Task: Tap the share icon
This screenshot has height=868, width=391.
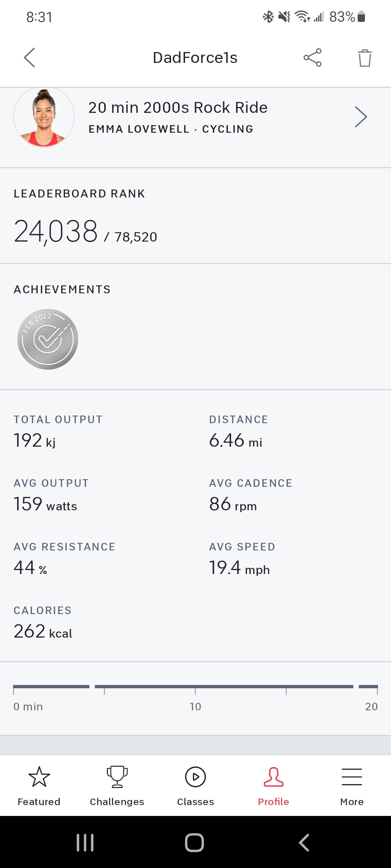Action: (x=312, y=58)
